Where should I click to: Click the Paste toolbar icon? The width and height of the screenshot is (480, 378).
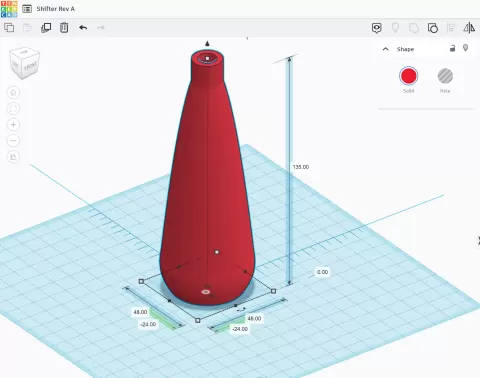27,28
